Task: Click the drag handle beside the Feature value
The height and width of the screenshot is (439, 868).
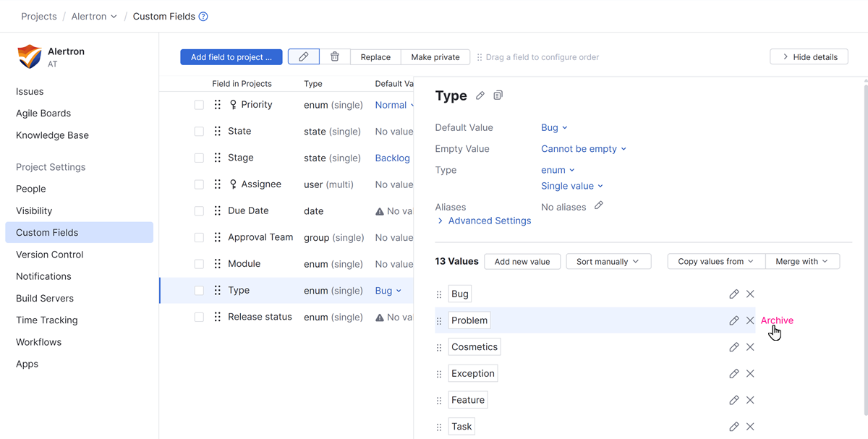Action: [439, 399]
